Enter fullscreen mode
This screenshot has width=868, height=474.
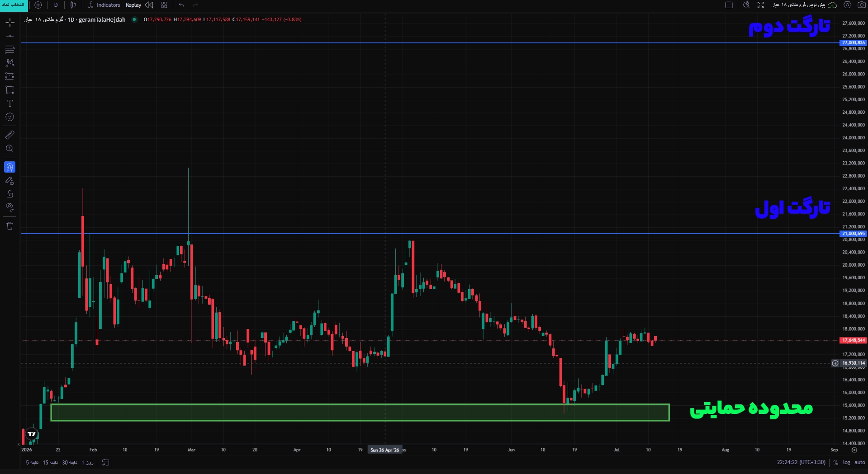click(x=761, y=5)
